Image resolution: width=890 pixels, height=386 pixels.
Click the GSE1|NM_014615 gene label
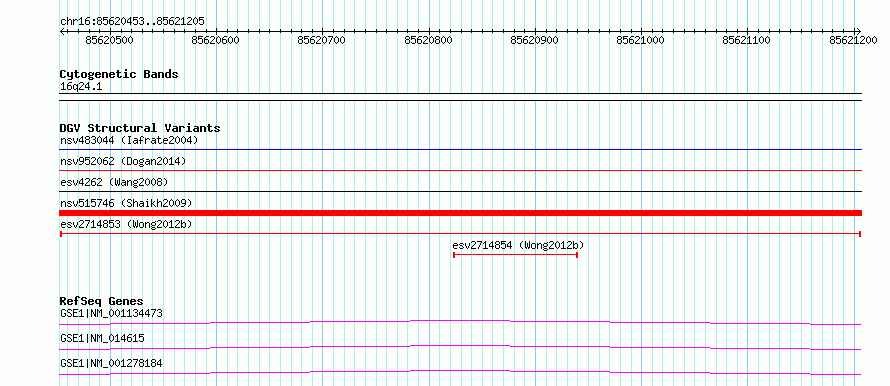coord(102,338)
